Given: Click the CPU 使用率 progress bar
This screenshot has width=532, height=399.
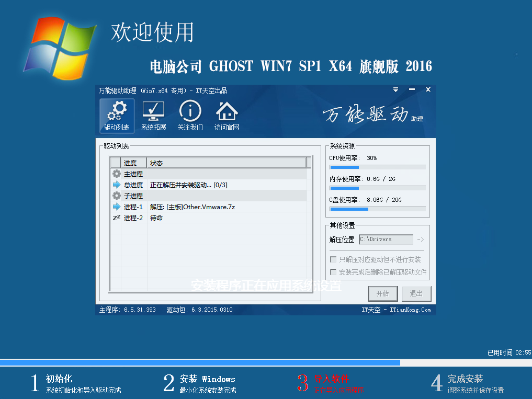Looking at the screenshot, I should pos(377,167).
